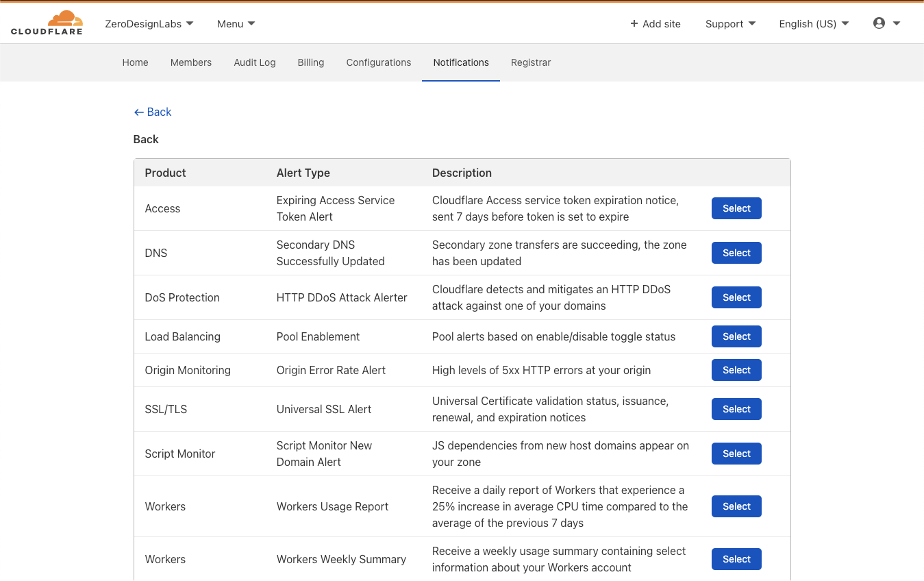This screenshot has width=924, height=581.
Task: Select the HTTP DDoS Attack Alerter
Action: [736, 297]
